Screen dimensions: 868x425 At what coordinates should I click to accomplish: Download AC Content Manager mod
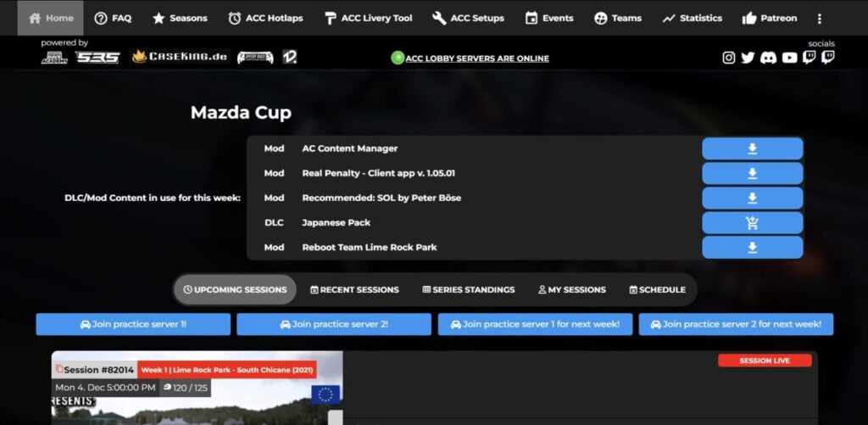click(753, 148)
